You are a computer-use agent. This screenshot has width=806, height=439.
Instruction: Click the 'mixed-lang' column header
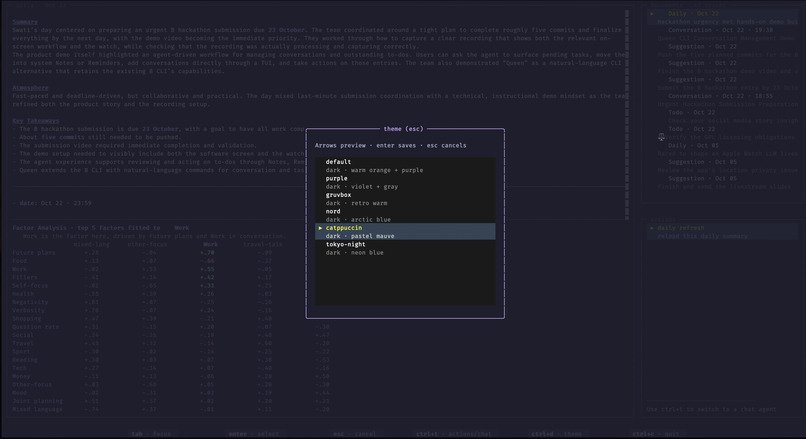click(x=91, y=244)
